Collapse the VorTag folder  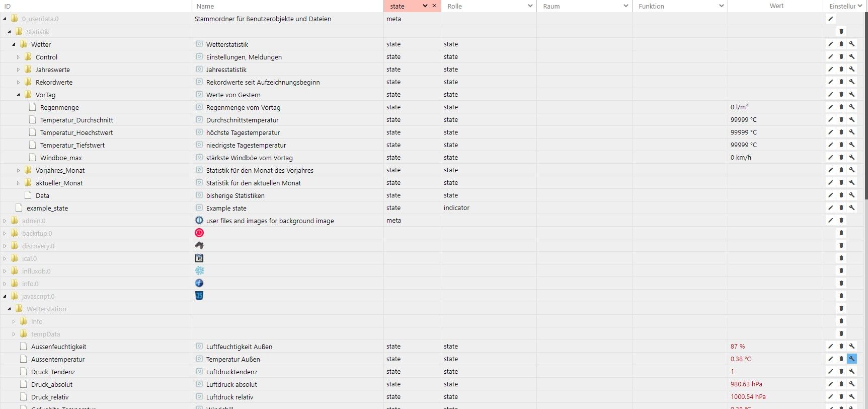(19, 95)
